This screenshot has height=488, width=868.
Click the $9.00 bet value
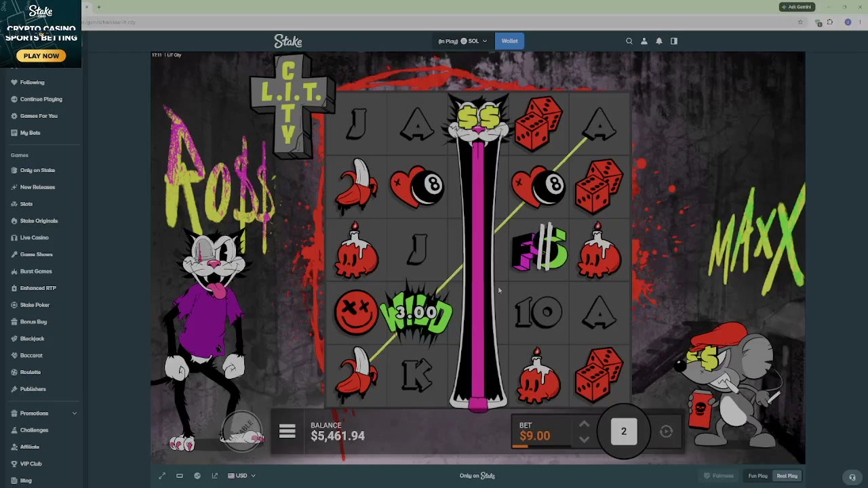tap(535, 436)
